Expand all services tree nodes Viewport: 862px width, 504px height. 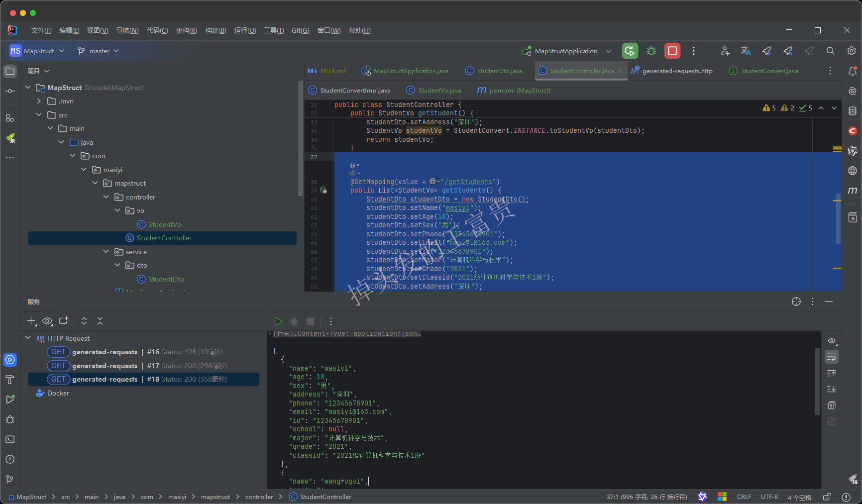(84, 321)
